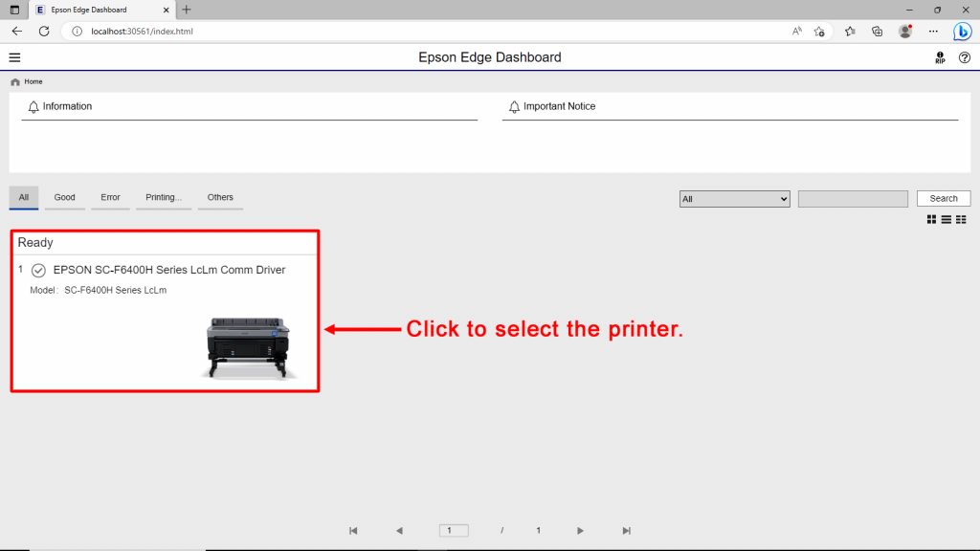Click the Search button
This screenshot has width=980, height=551.
pyautogui.click(x=943, y=199)
